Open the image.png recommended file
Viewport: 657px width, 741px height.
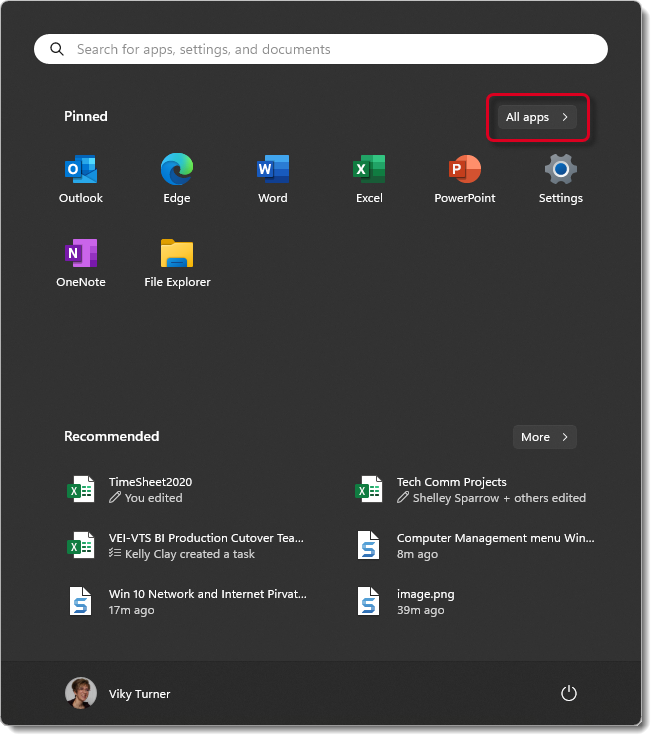click(x=425, y=601)
